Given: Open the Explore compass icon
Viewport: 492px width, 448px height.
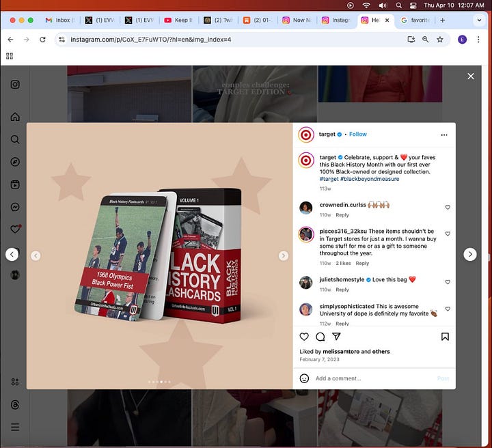Looking at the screenshot, I should click(15, 162).
